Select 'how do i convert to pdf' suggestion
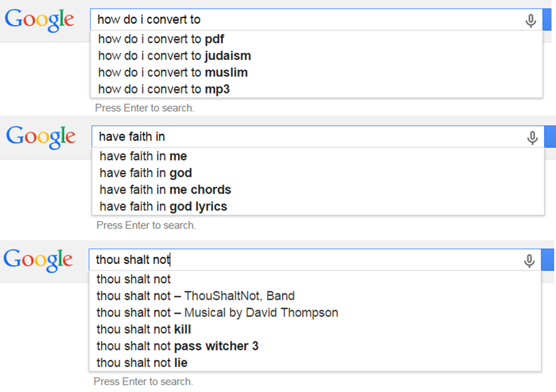 161,39
